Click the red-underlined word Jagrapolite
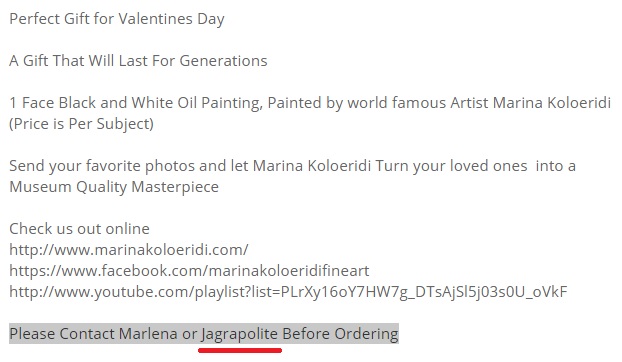This screenshot has height=362, width=622. (x=240, y=334)
